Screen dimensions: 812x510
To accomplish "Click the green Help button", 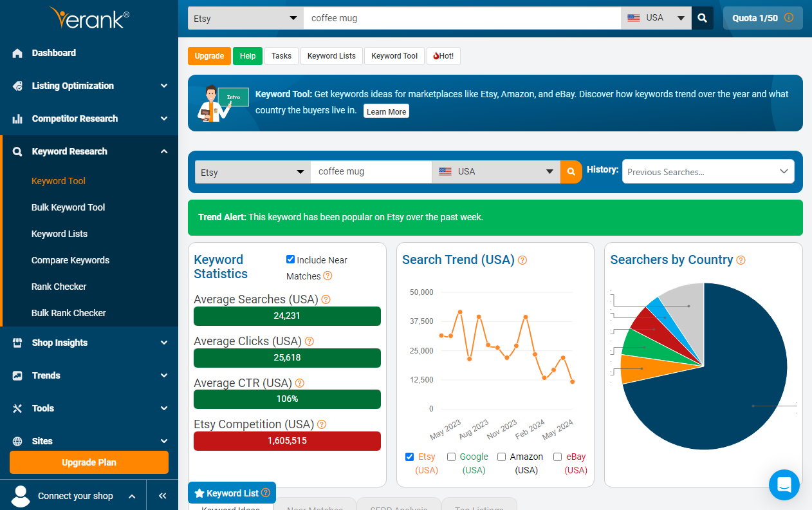I will [248, 56].
